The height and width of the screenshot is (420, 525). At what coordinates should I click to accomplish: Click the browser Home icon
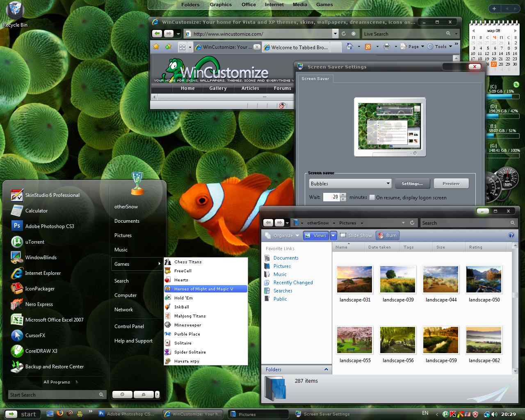tap(349, 46)
